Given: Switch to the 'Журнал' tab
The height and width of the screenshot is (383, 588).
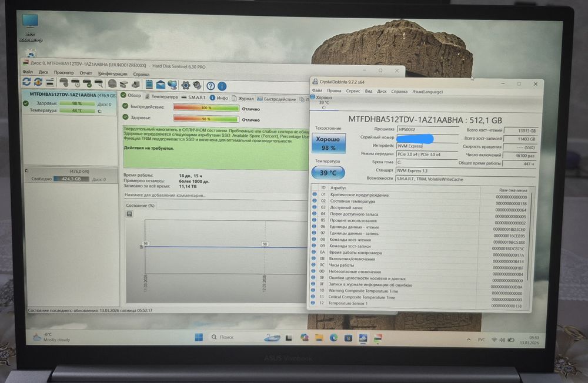Looking at the screenshot, I should [x=243, y=99].
